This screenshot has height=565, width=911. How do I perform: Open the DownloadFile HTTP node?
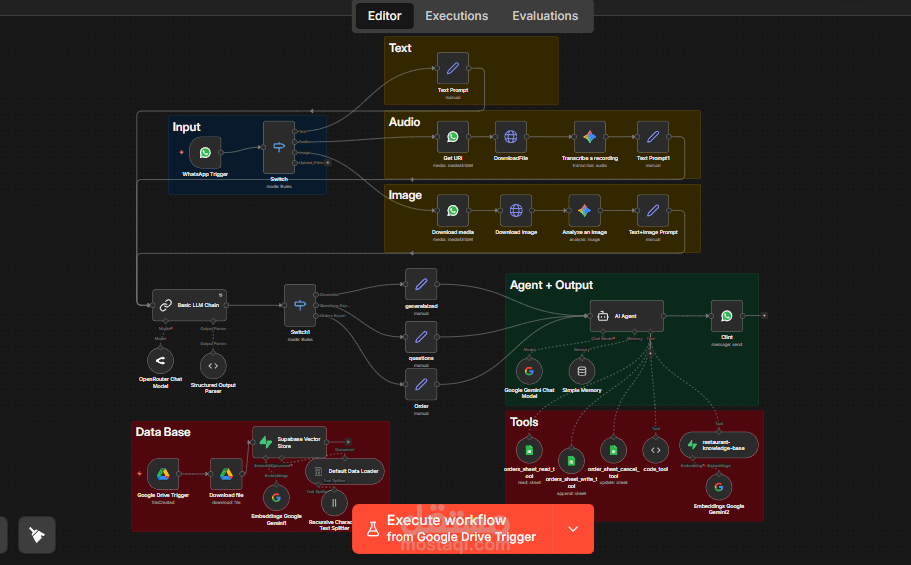511,137
